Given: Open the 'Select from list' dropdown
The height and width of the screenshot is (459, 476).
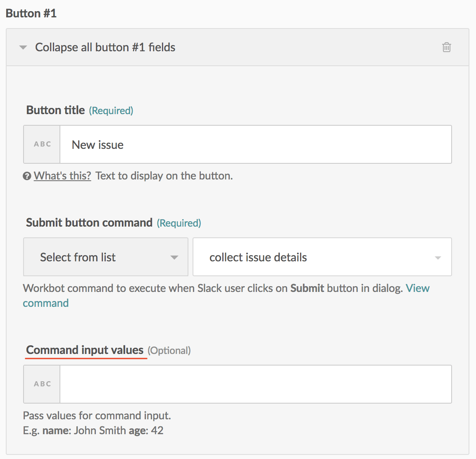Looking at the screenshot, I should [x=105, y=257].
